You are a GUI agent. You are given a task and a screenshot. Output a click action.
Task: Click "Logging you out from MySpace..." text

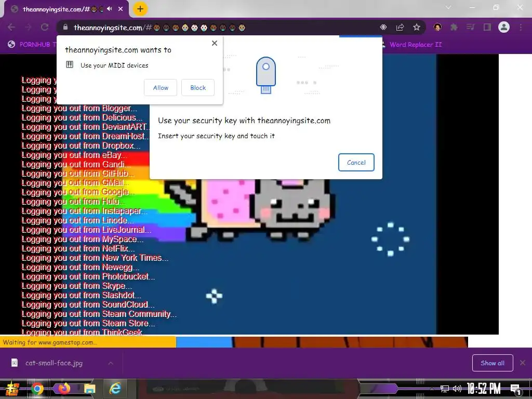(x=83, y=239)
